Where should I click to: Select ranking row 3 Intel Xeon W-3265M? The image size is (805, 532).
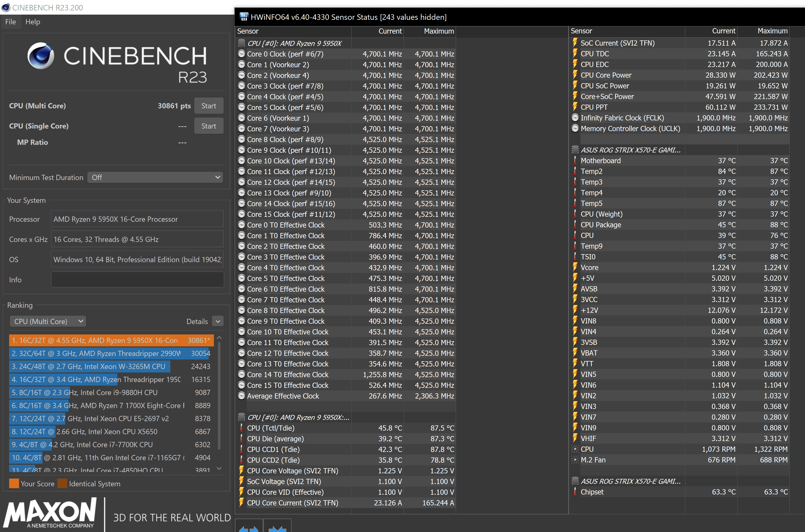[x=111, y=366]
